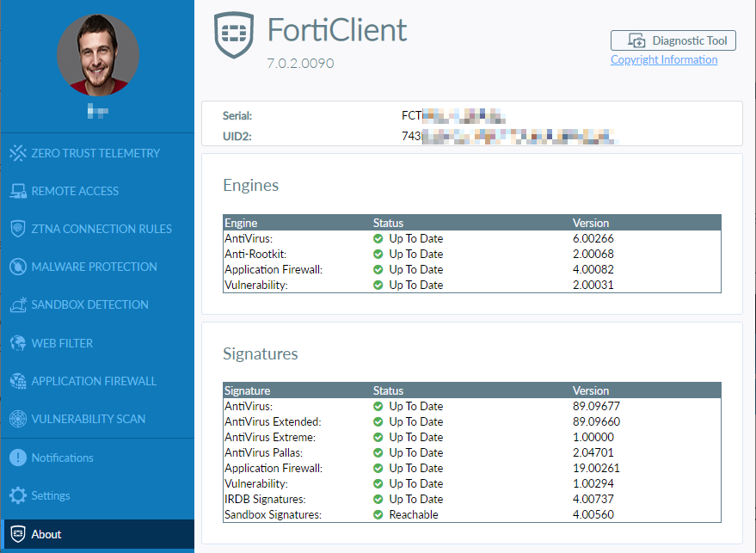Open the Copyright Information link

click(664, 59)
